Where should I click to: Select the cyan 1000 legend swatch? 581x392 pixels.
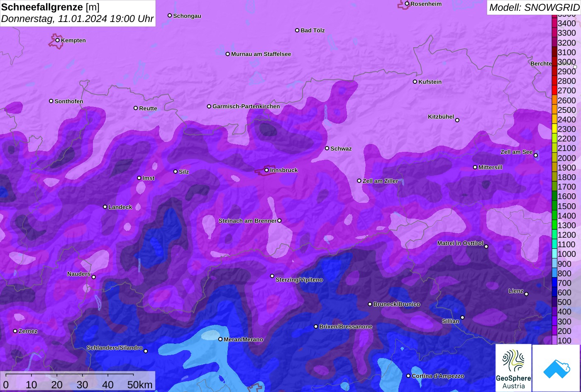(x=554, y=254)
